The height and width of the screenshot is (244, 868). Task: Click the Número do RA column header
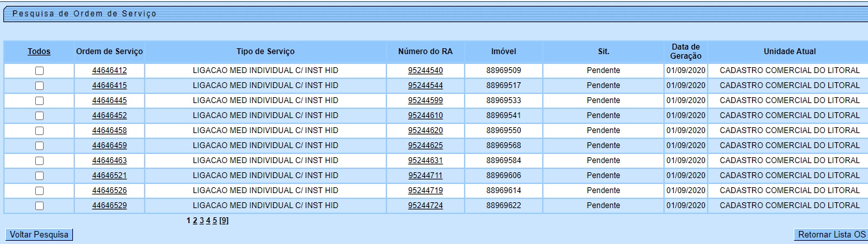click(426, 52)
